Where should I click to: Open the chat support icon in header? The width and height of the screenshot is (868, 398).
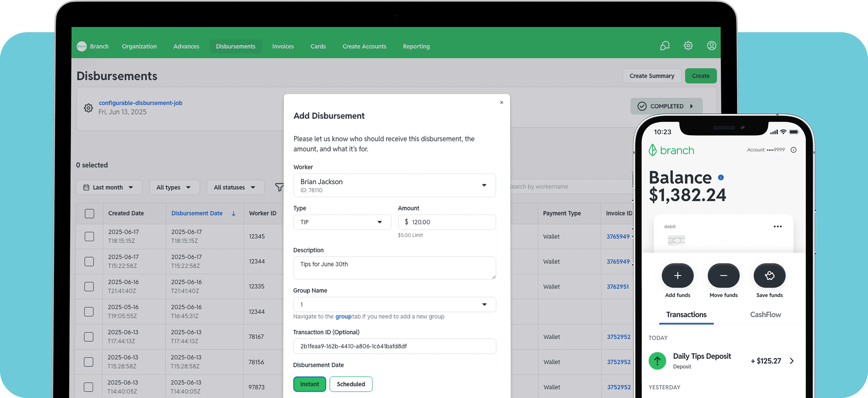(x=664, y=46)
